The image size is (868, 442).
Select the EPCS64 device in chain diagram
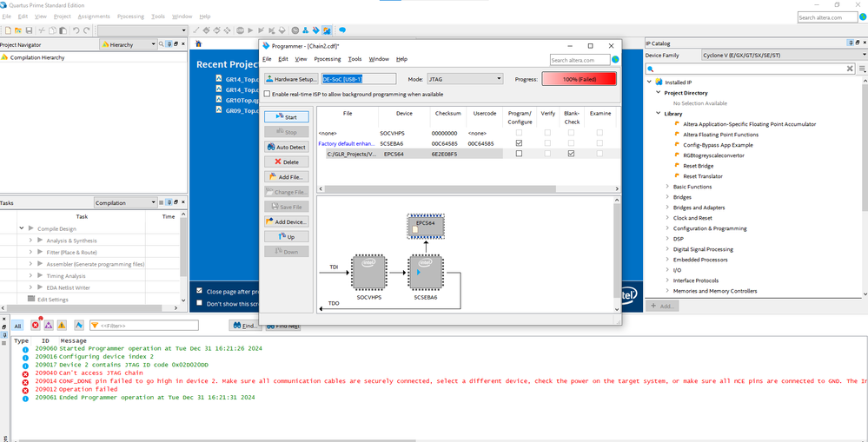(425, 228)
